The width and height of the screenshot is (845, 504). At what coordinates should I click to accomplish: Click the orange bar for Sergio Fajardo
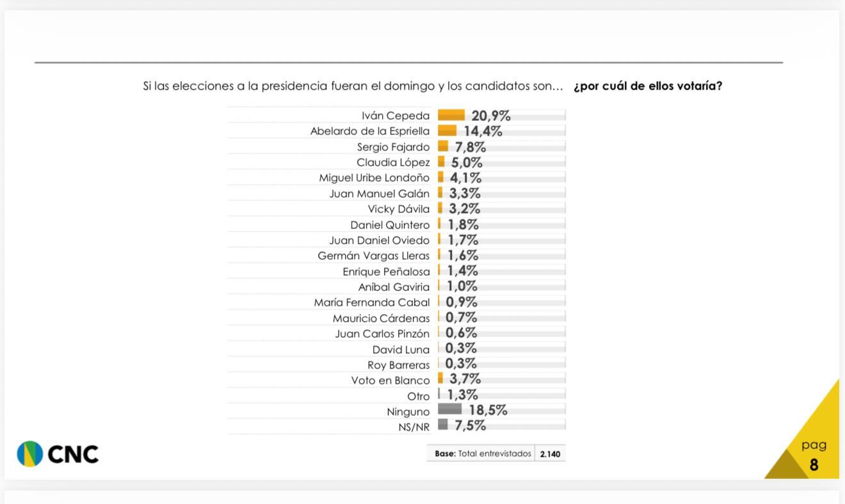pyautogui.click(x=443, y=146)
